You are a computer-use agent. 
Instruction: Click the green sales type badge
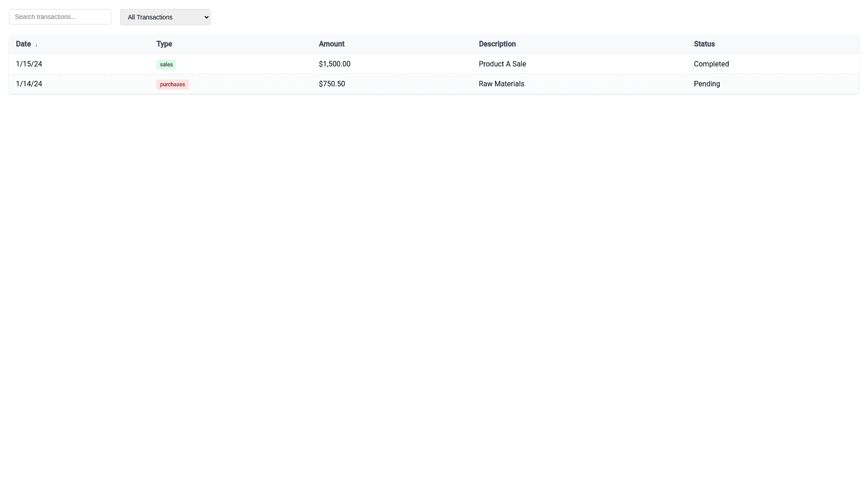click(166, 65)
